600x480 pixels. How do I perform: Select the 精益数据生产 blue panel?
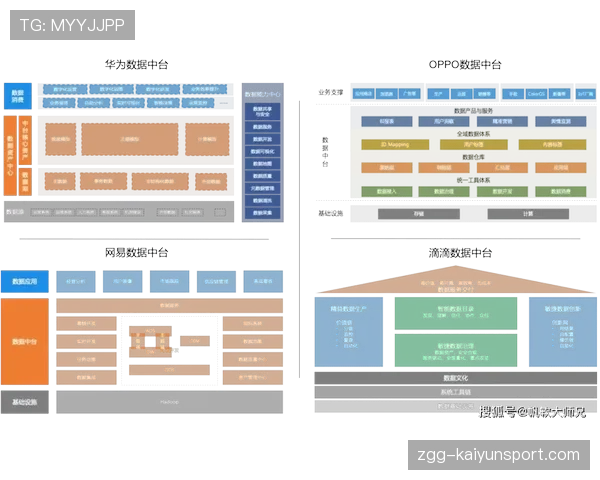[349, 332]
